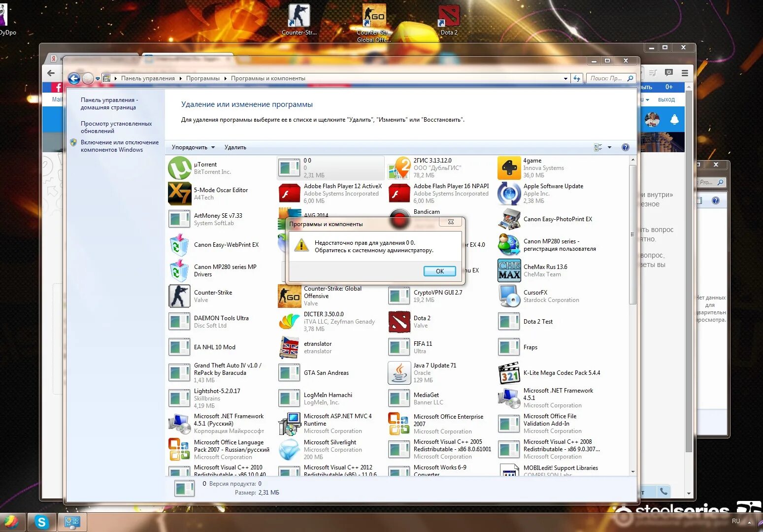Open Просмотр установленных обновлений link
The height and width of the screenshot is (532, 763).
click(116, 127)
